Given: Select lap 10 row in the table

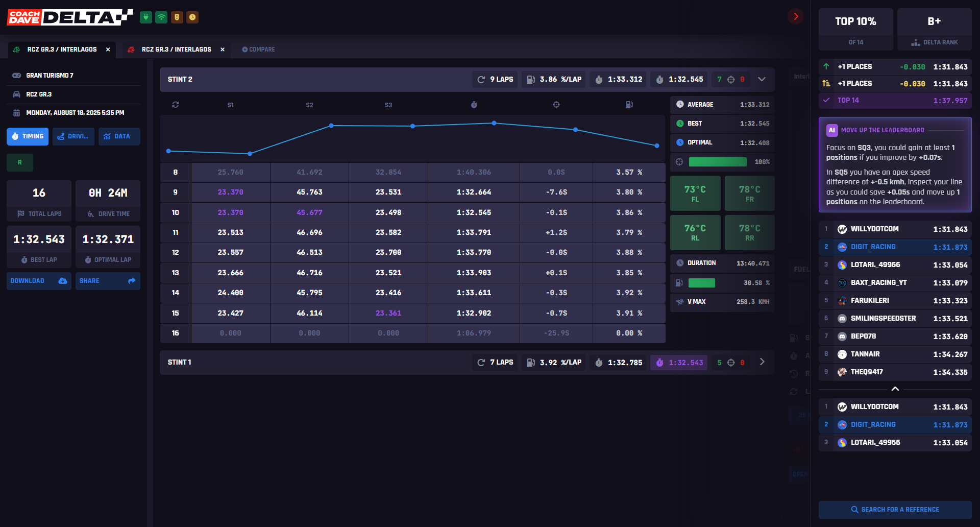Looking at the screenshot, I should tap(413, 212).
